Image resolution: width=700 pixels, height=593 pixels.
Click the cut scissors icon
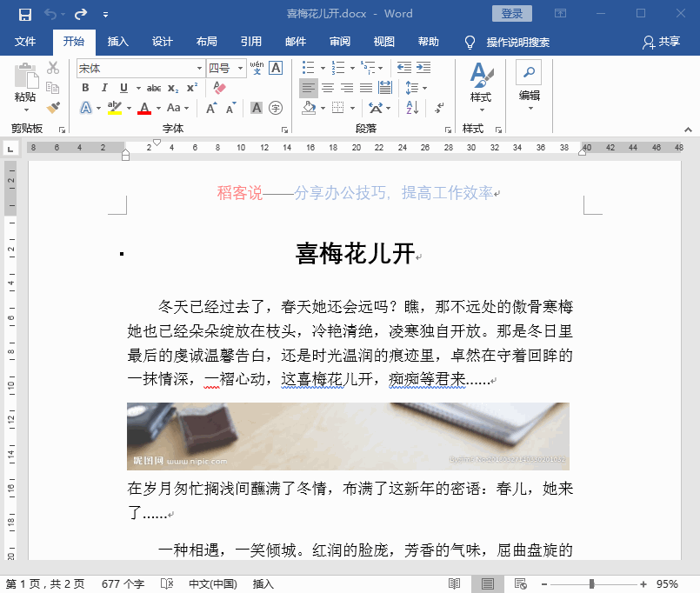point(53,68)
